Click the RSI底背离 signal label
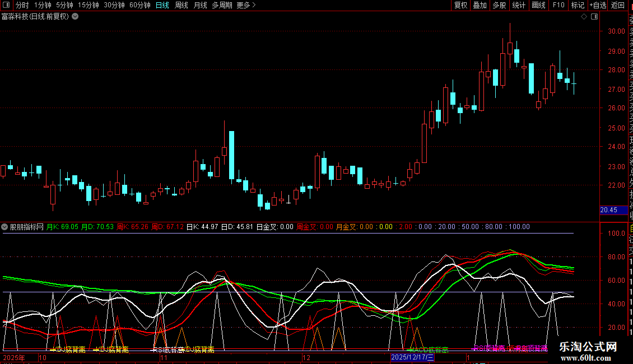Screen dimensions: 633x364 click(169, 349)
